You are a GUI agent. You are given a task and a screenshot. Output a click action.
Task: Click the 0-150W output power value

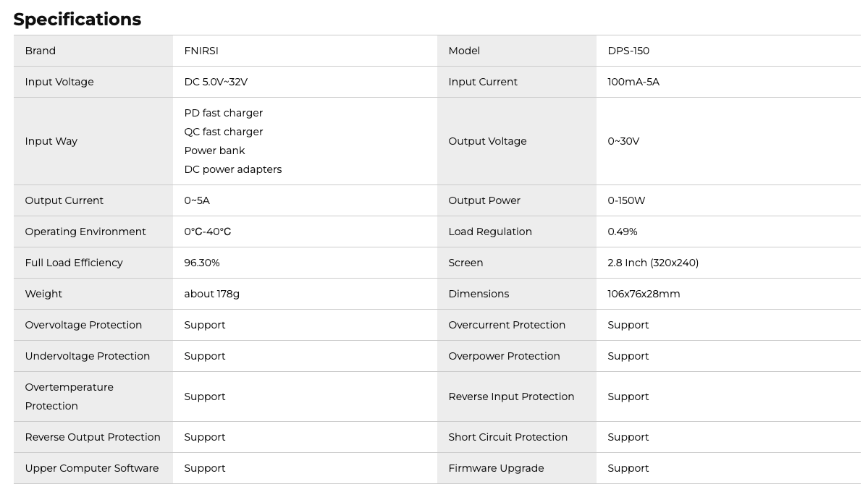click(626, 200)
